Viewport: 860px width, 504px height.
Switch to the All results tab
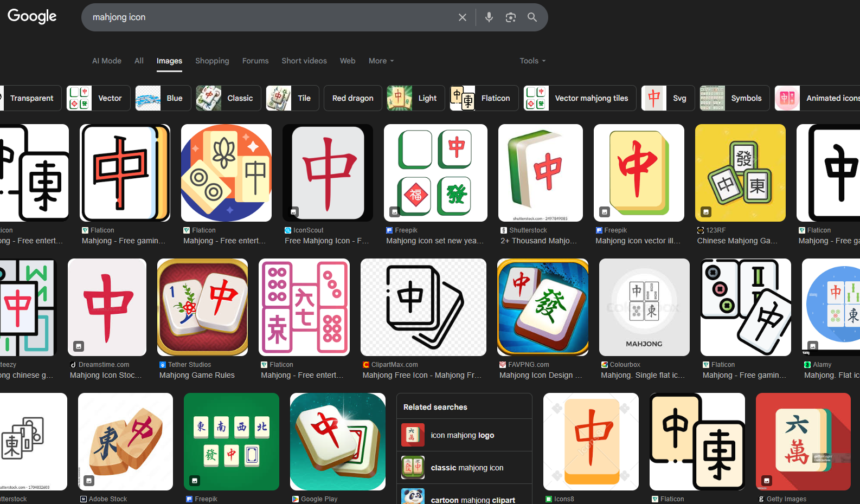click(139, 61)
